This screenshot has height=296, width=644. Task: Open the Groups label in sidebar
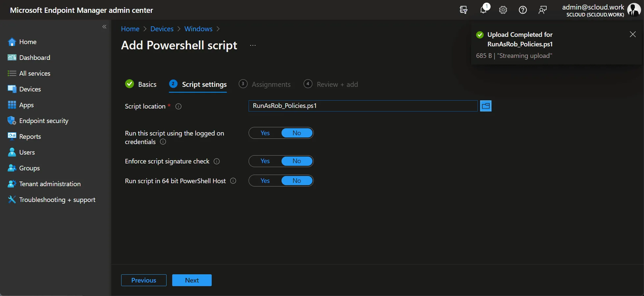pos(30,168)
